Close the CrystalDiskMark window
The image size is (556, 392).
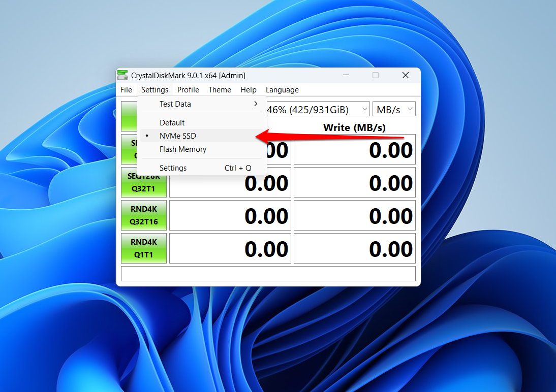[406, 76]
